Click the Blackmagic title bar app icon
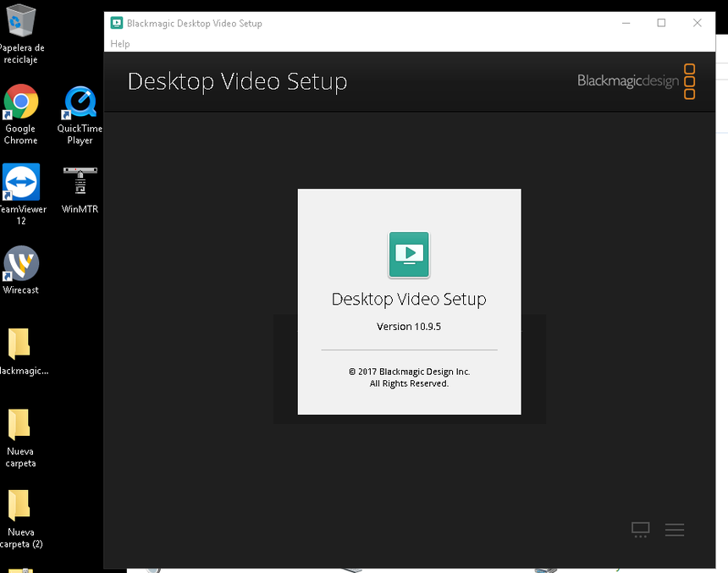 [117, 23]
